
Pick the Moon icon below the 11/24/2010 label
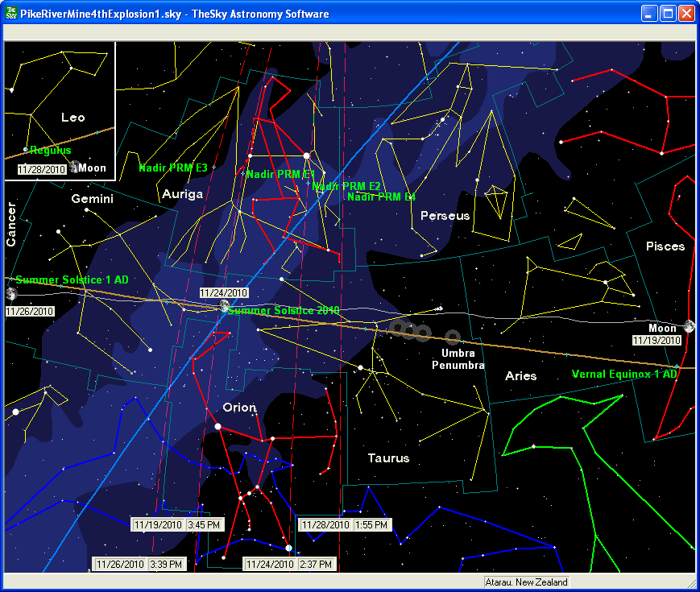225,307
